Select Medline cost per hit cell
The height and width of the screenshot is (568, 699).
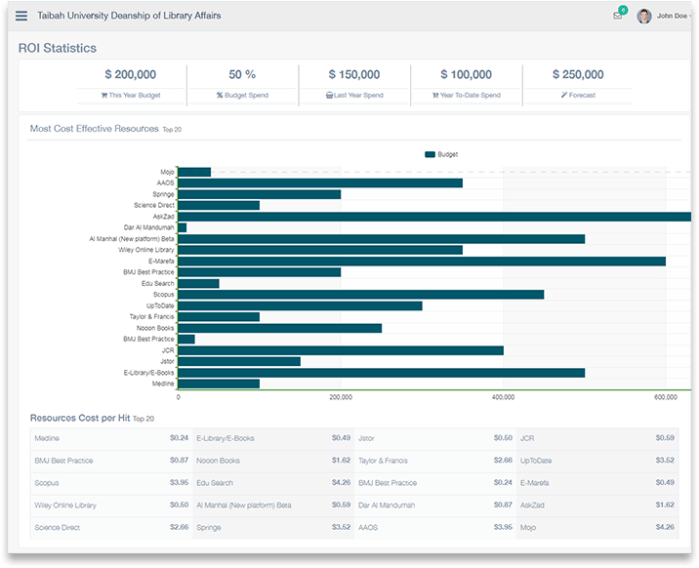point(110,438)
